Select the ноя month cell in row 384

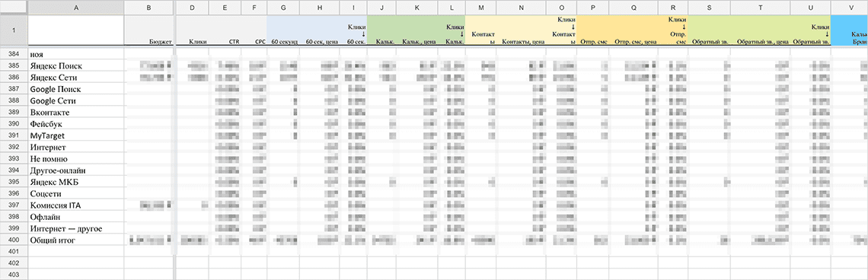point(76,54)
